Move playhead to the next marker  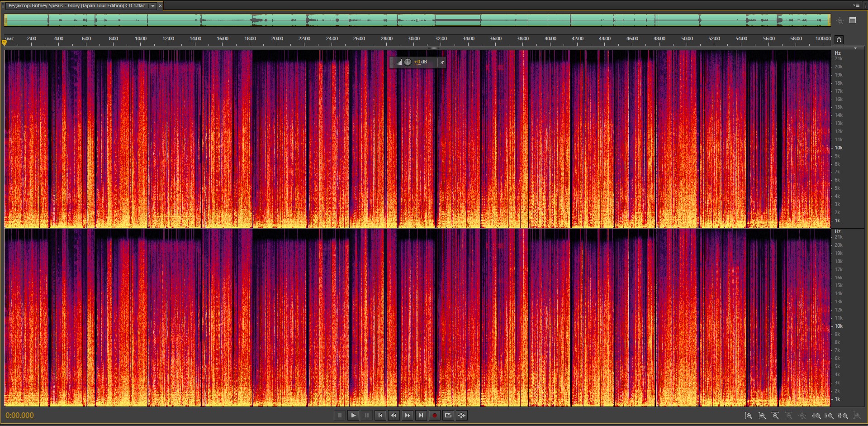(x=421, y=415)
